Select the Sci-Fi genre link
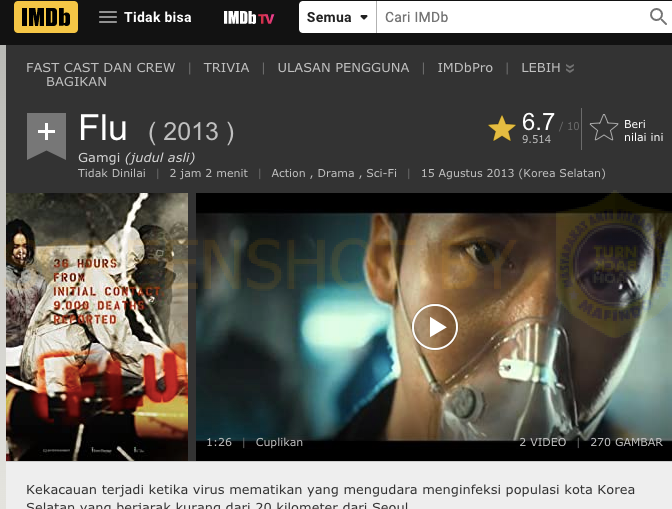 (x=381, y=173)
